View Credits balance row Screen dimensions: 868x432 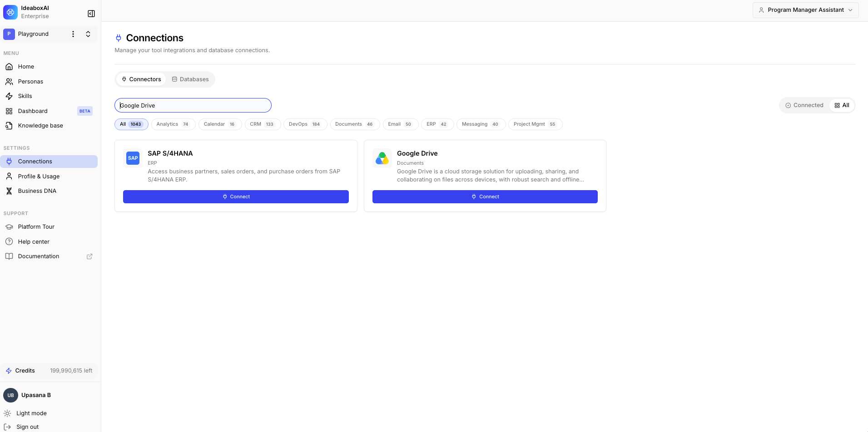click(x=49, y=371)
